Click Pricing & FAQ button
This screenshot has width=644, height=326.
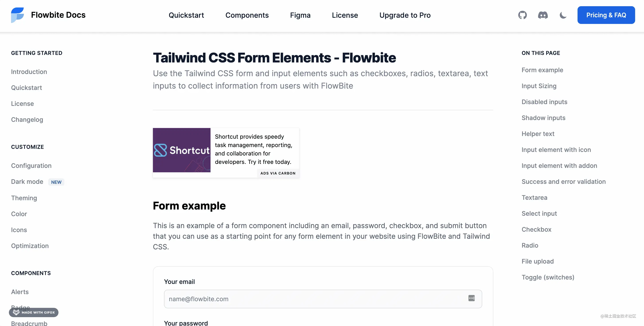pos(606,15)
